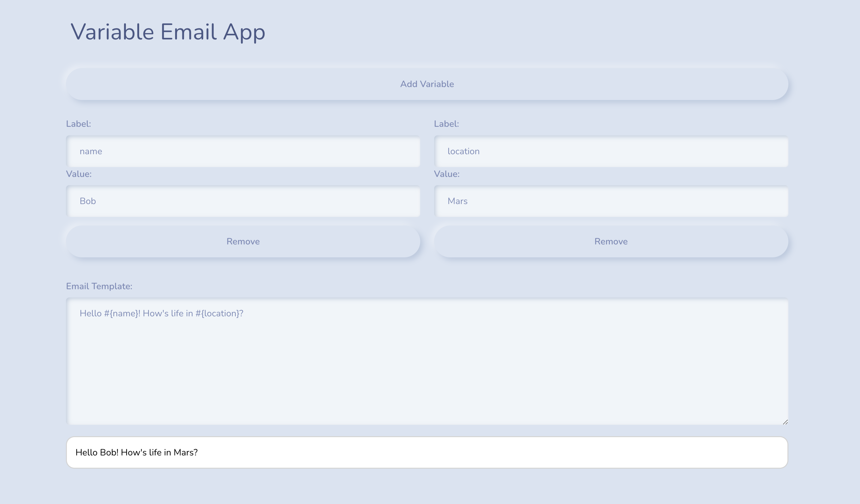Click the text area resize handle

pyautogui.click(x=785, y=422)
